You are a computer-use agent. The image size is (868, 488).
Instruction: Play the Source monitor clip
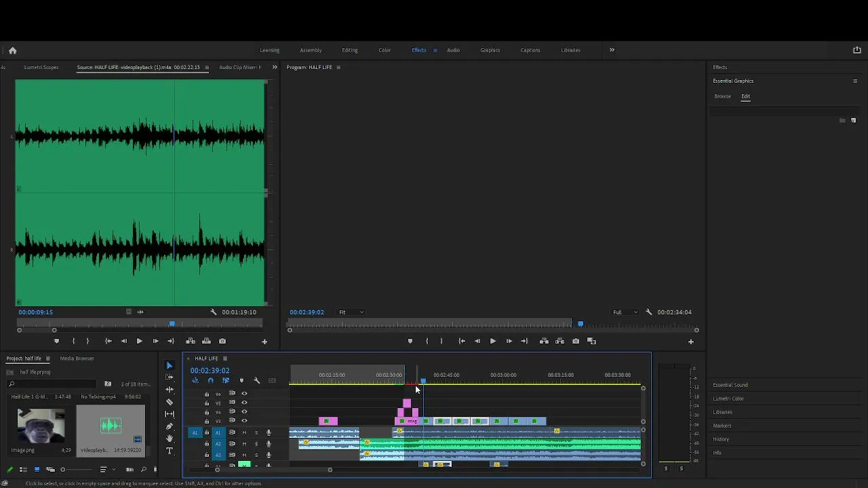(x=140, y=342)
